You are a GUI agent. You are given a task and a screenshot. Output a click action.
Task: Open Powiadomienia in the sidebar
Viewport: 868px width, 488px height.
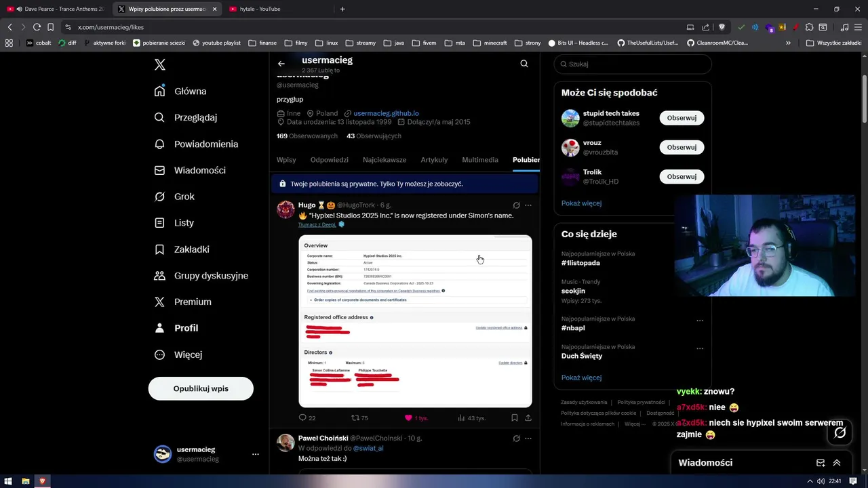click(197, 144)
